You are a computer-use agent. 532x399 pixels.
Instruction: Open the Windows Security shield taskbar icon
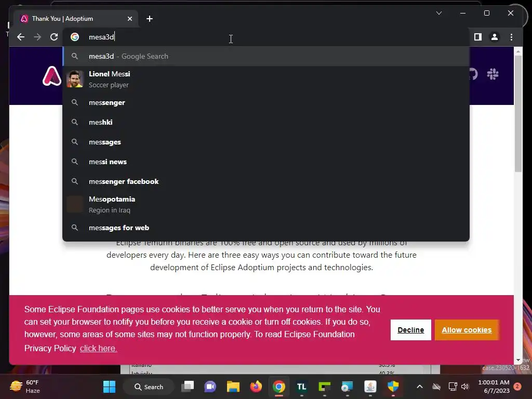click(x=393, y=387)
